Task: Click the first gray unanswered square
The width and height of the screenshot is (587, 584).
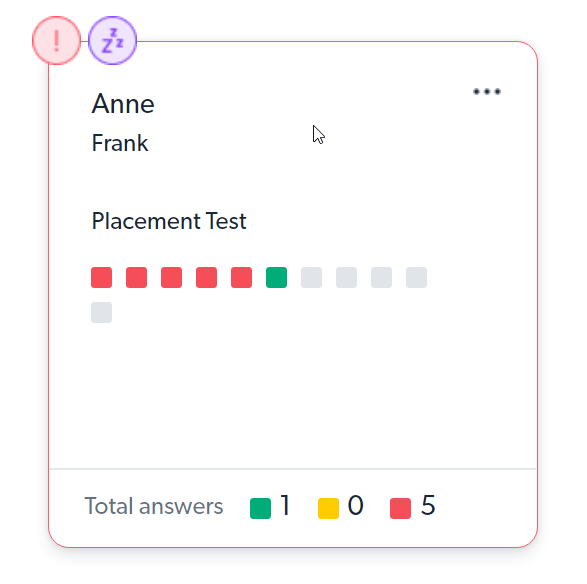Action: tap(311, 277)
